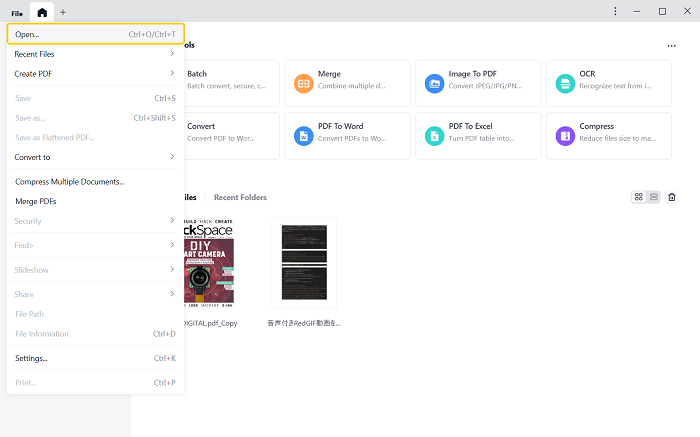Switch to the Recent Folders tab

click(x=240, y=198)
